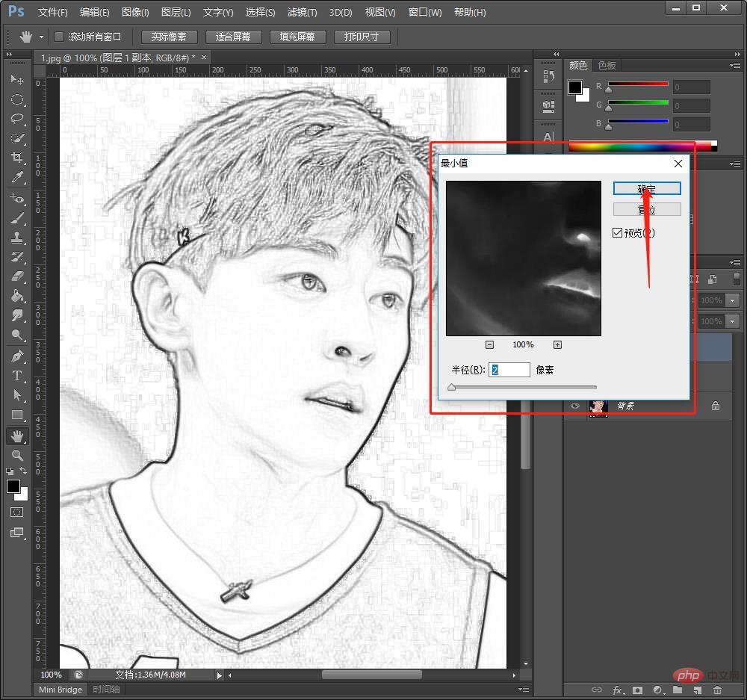Viewport: 747px width, 700px height.
Task: Open the 滤镜(T) menu
Action: pos(302,13)
